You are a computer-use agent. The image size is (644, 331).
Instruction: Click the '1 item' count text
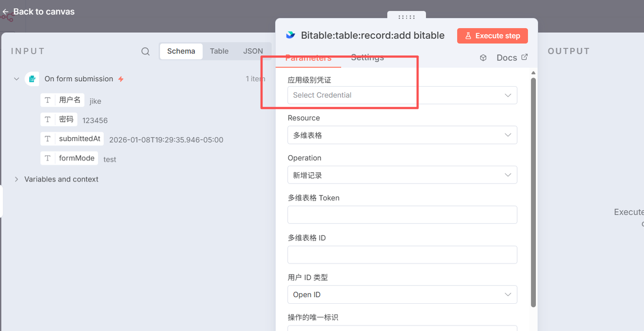pos(256,79)
